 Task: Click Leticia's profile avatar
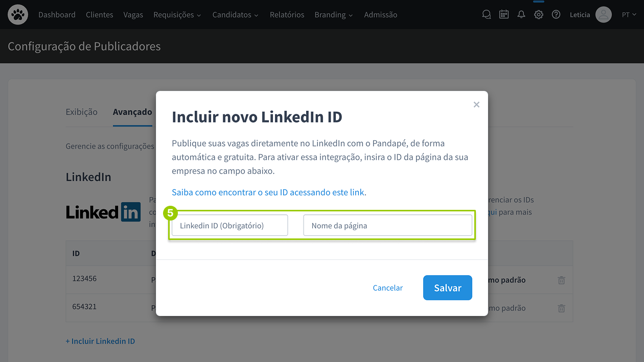(x=603, y=15)
